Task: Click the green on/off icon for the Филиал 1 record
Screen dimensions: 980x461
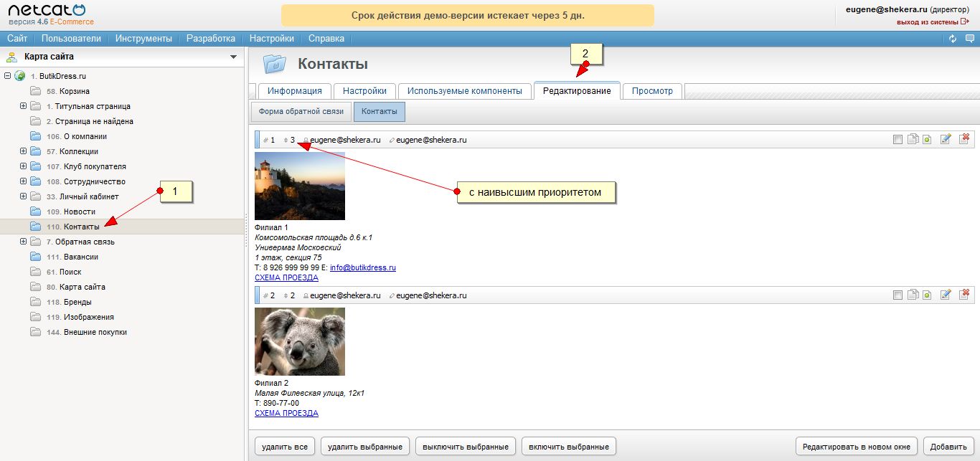Action: 926,140
